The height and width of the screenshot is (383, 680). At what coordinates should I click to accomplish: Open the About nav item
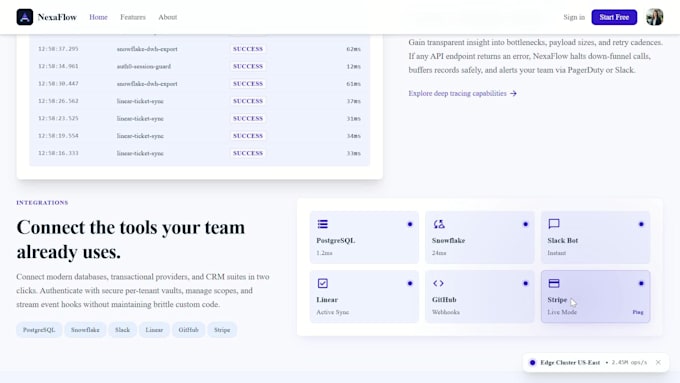(x=167, y=17)
